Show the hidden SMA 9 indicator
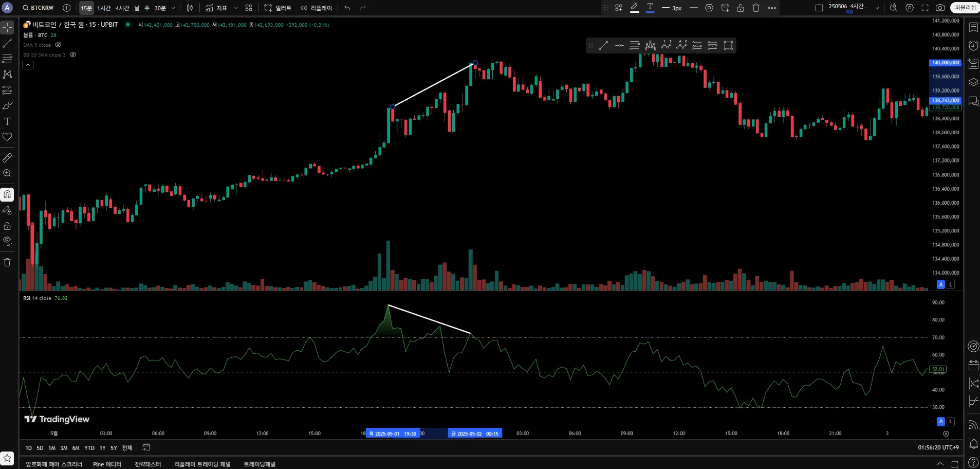The width and height of the screenshot is (980, 469). click(58, 45)
